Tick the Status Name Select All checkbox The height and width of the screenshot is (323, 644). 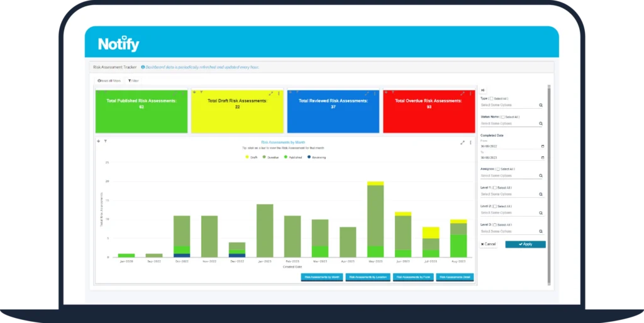[x=504, y=117]
